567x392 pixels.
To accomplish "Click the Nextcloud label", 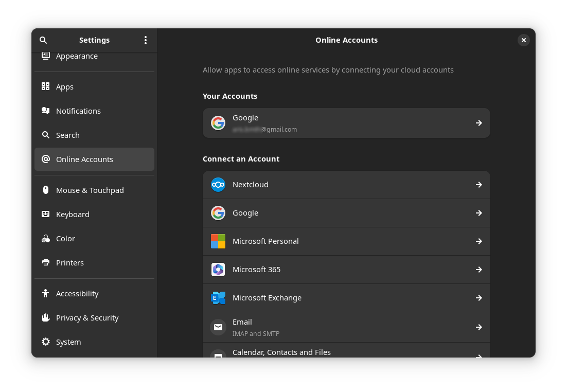I will [x=250, y=185].
